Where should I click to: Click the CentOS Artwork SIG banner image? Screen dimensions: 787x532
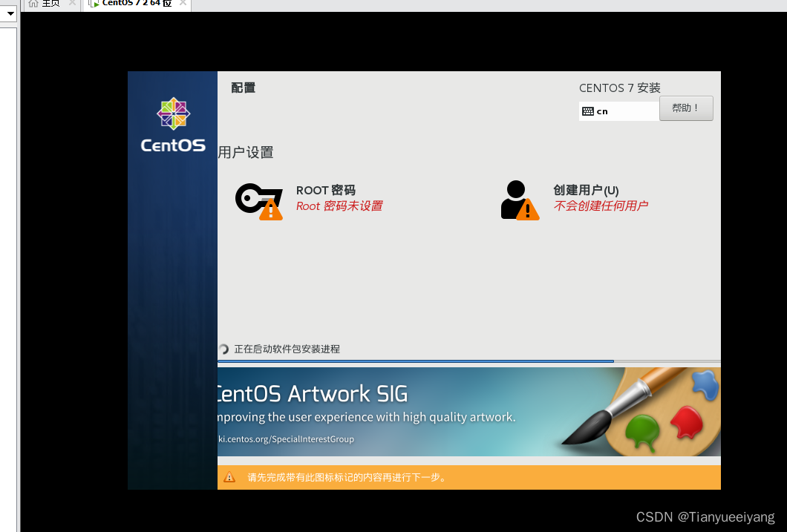click(468, 411)
